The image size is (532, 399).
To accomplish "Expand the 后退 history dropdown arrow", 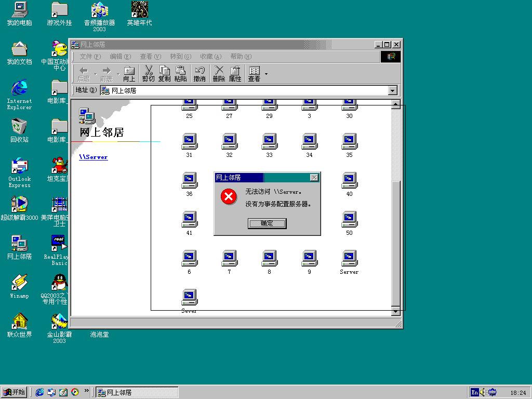I will [96, 74].
